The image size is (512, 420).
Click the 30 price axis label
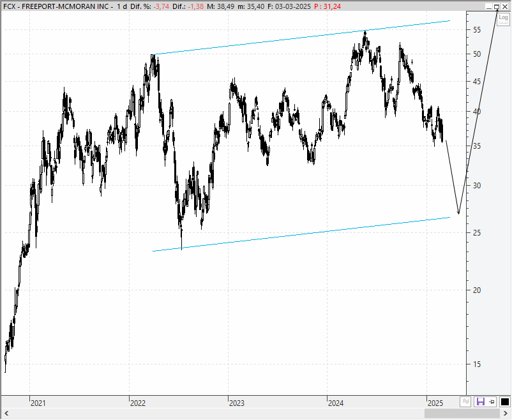(x=477, y=186)
